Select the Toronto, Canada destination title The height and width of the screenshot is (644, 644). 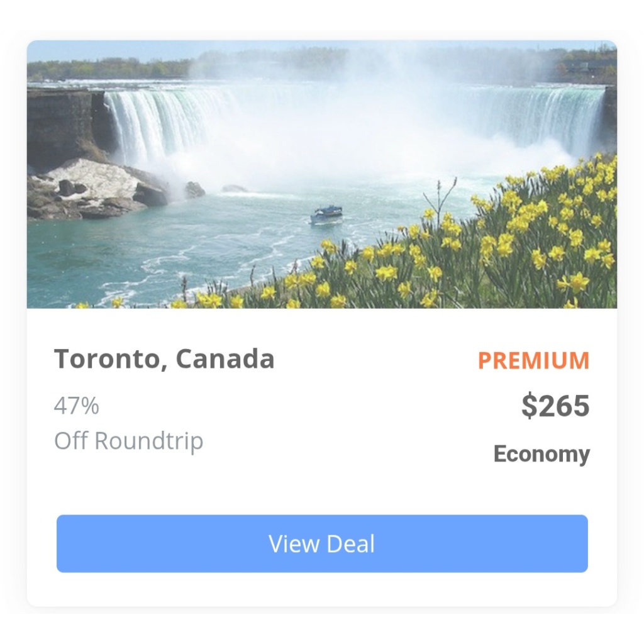(164, 358)
